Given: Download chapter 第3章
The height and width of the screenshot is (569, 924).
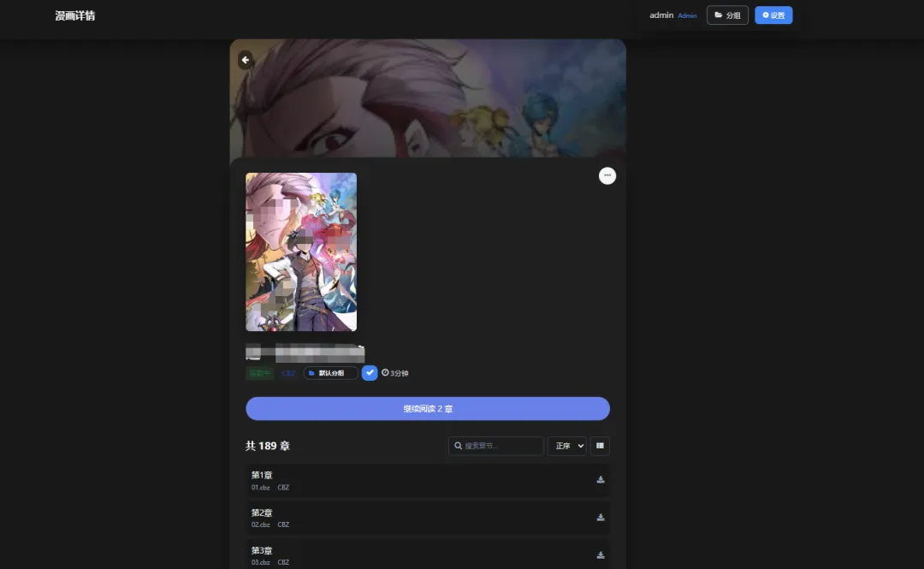Looking at the screenshot, I should coord(600,555).
